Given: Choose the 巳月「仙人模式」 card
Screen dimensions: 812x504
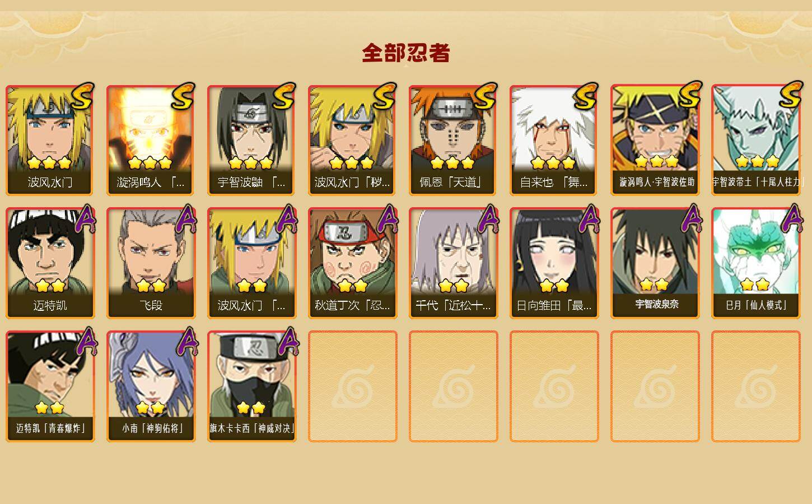Looking at the screenshot, I should (756, 263).
